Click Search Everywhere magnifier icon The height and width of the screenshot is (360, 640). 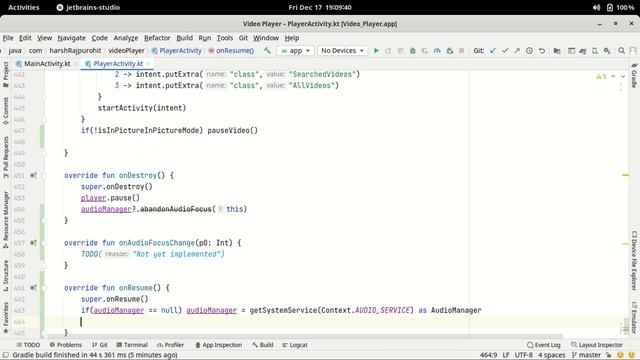tap(621, 51)
